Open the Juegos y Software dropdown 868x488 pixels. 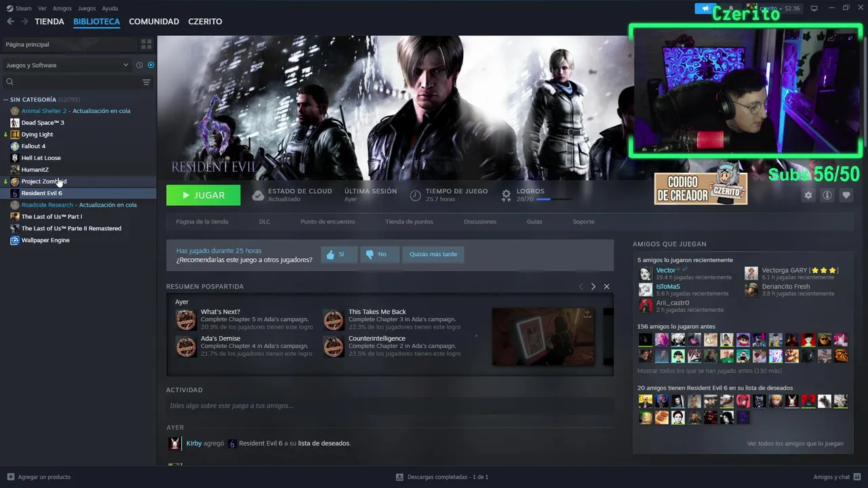click(x=66, y=65)
